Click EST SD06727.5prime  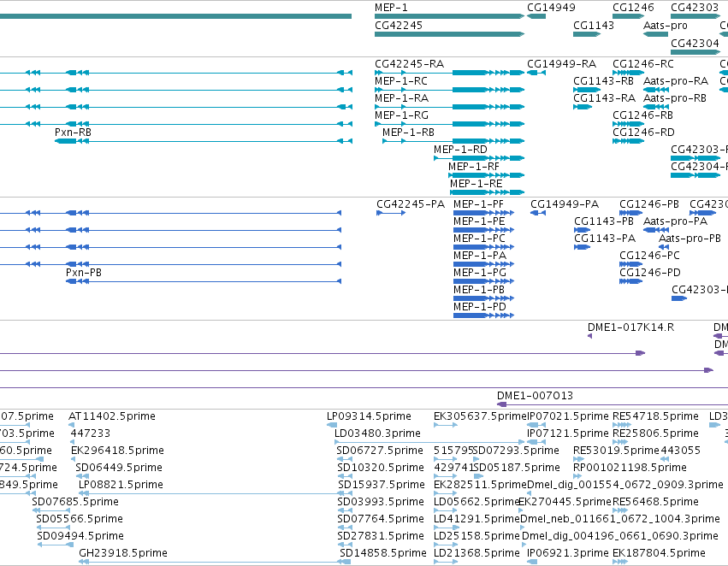(x=380, y=451)
